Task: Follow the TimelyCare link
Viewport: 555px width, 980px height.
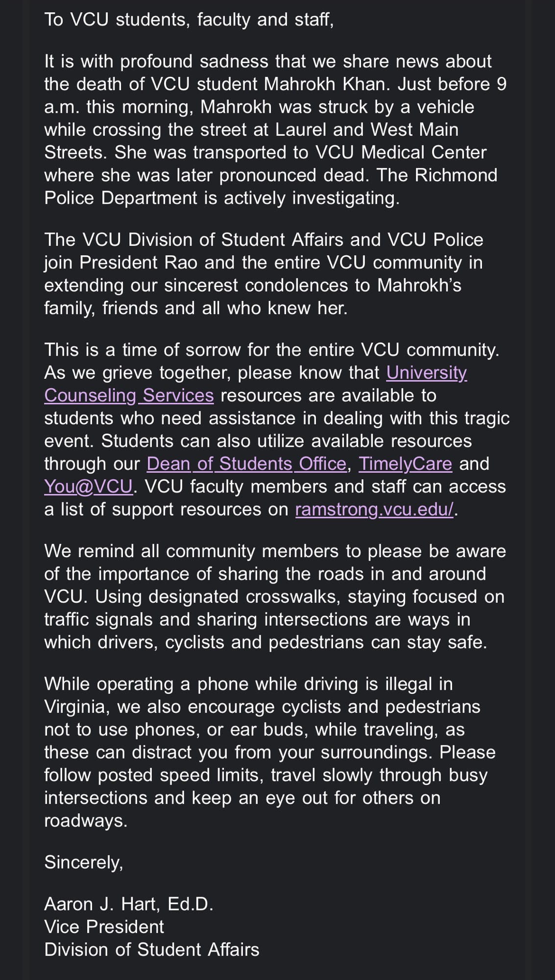Action: click(405, 464)
